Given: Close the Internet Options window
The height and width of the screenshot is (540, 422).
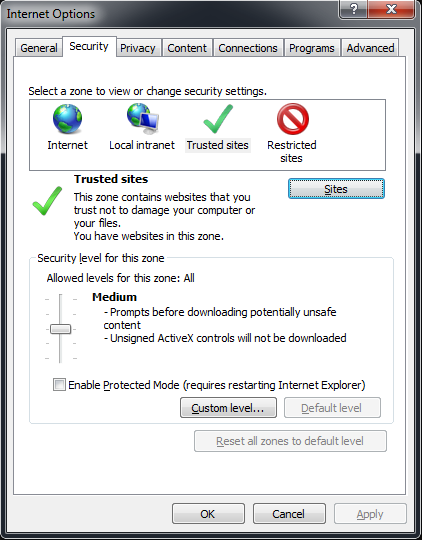Looking at the screenshot, I should [391, 9].
